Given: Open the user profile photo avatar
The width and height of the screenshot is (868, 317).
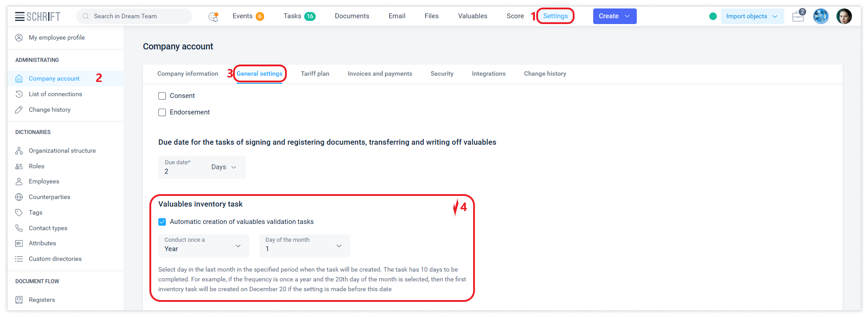Looking at the screenshot, I should tap(844, 16).
